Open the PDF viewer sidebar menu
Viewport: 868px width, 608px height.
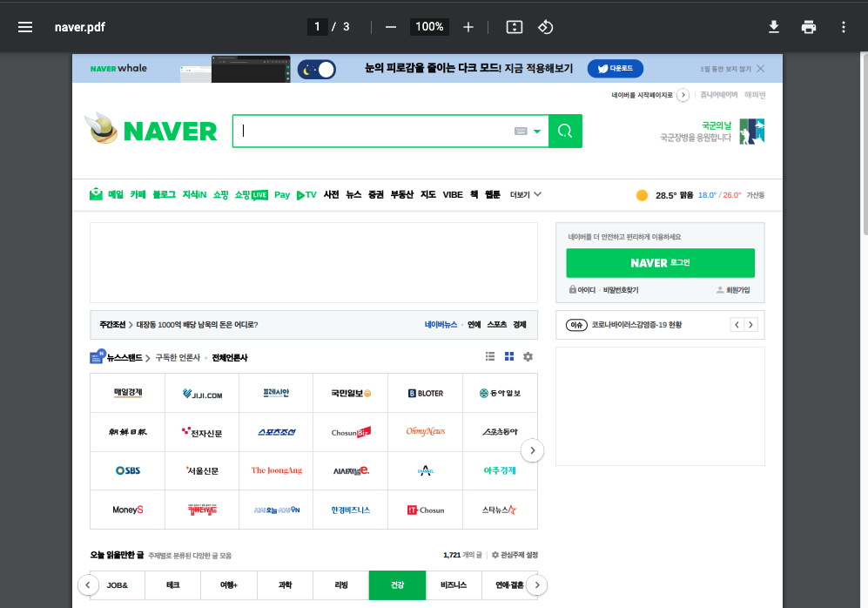tap(25, 27)
